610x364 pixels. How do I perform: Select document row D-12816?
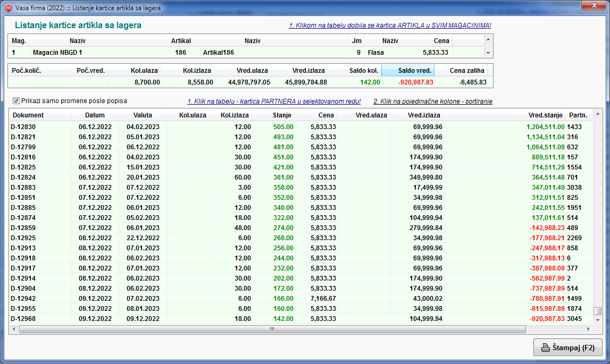pos(300,157)
